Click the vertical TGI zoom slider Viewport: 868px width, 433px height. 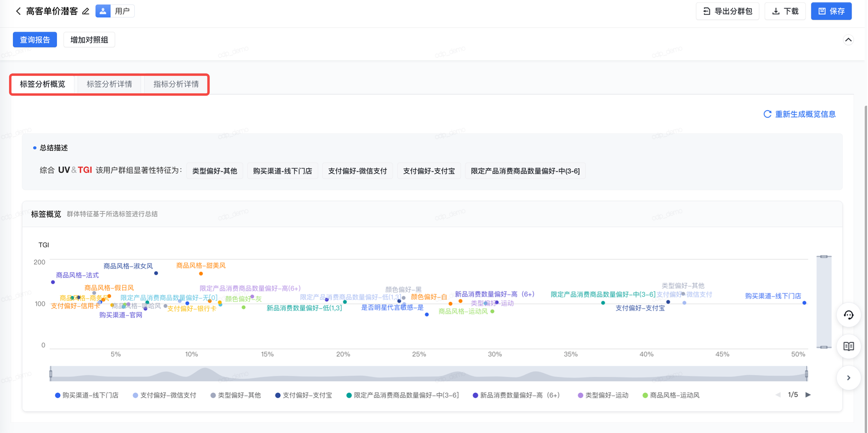824,301
